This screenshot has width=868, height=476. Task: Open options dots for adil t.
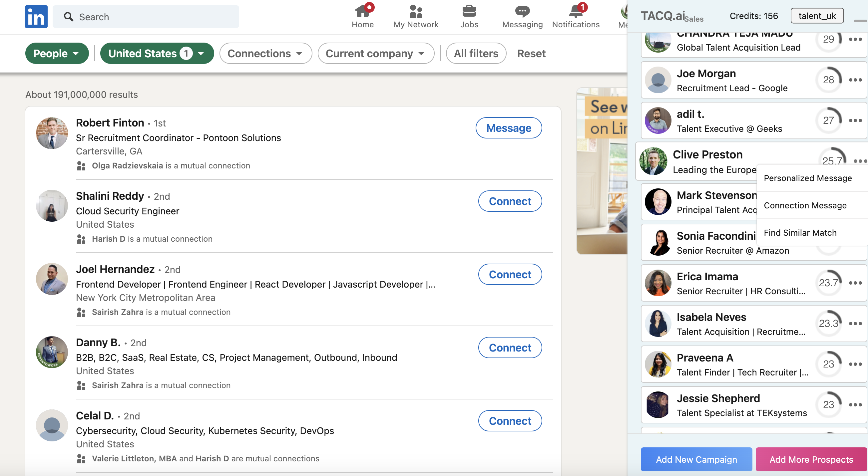(855, 120)
